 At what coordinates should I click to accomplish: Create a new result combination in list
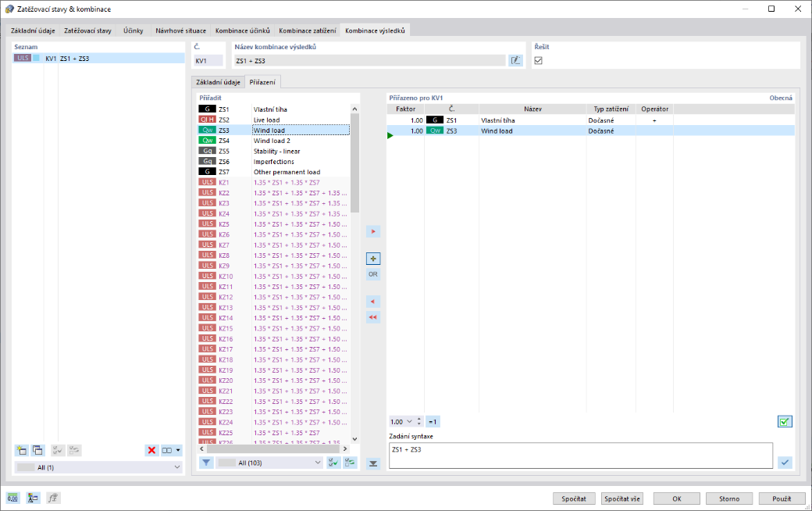point(21,450)
